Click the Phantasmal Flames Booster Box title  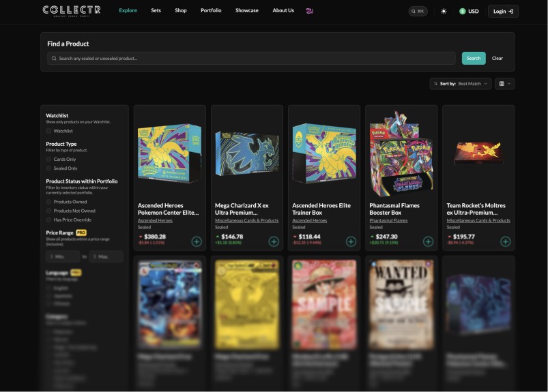tap(394, 209)
